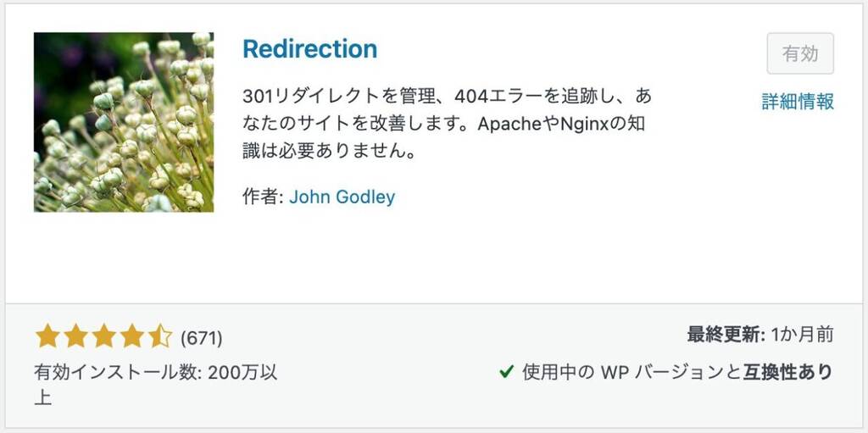Image resolution: width=868 pixels, height=433 pixels.
Task: Click the fourth gold rating star
Action: coord(132,337)
